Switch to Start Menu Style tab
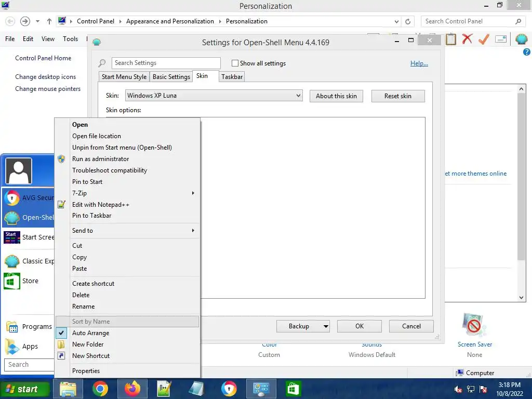This screenshot has width=532, height=399. (124, 77)
